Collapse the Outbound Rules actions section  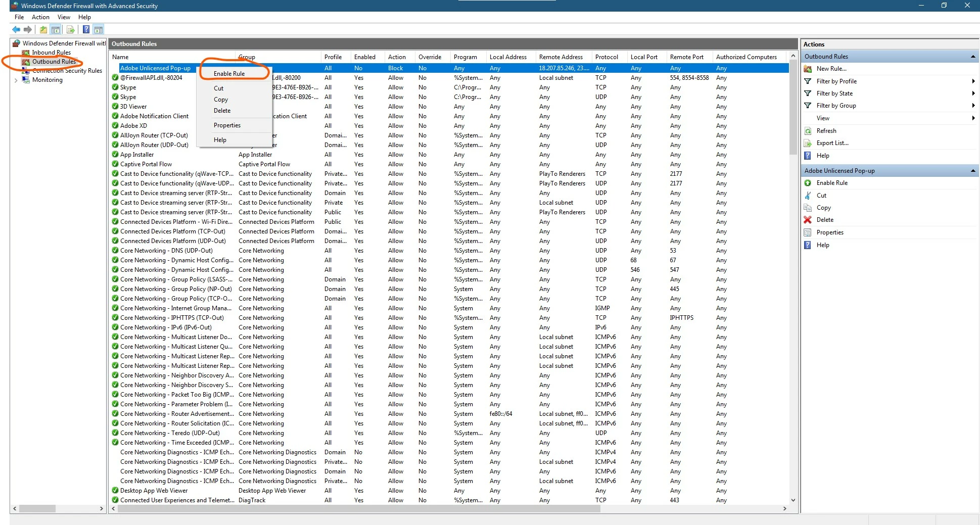pyautogui.click(x=973, y=57)
